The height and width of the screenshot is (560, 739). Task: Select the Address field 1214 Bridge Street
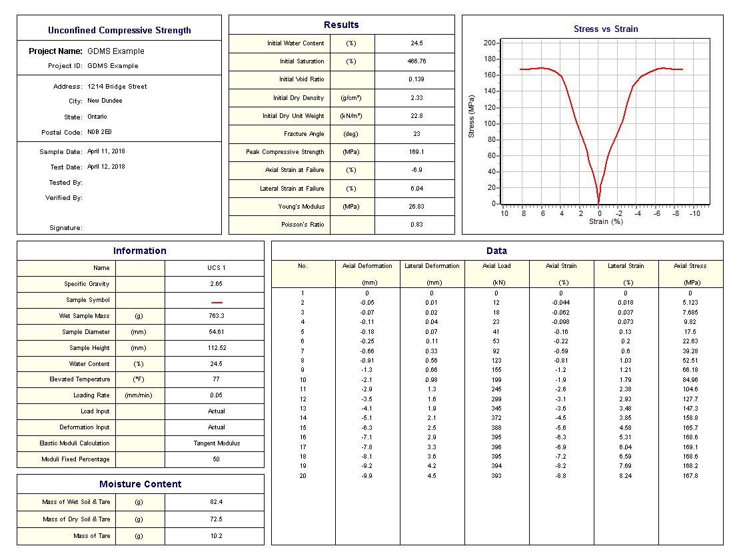[117, 87]
